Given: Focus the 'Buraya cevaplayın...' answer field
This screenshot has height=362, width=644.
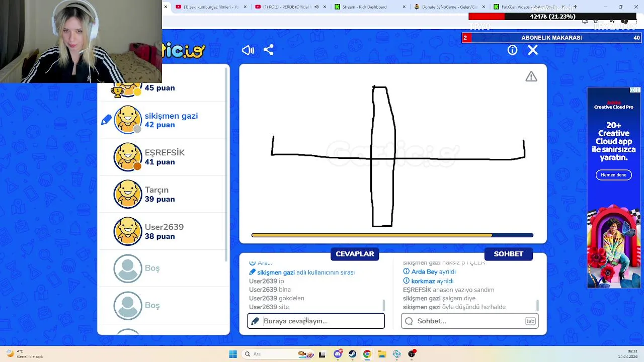Looking at the screenshot, I should [x=316, y=321].
